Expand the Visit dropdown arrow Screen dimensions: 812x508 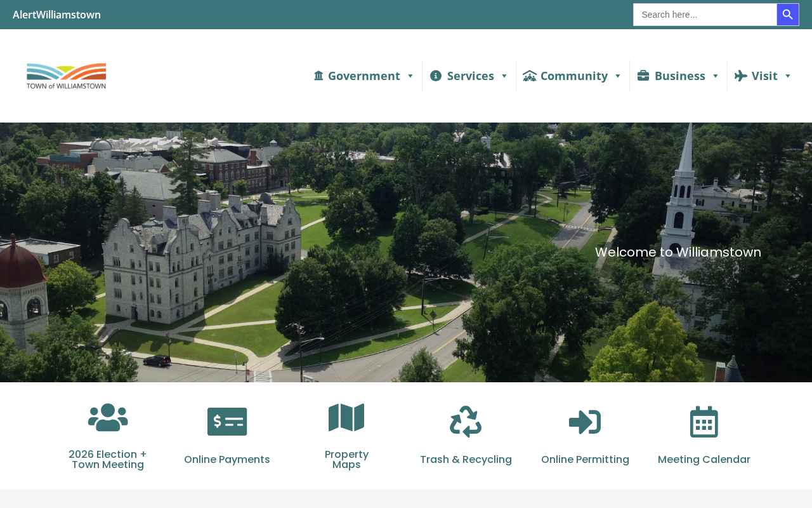point(787,76)
